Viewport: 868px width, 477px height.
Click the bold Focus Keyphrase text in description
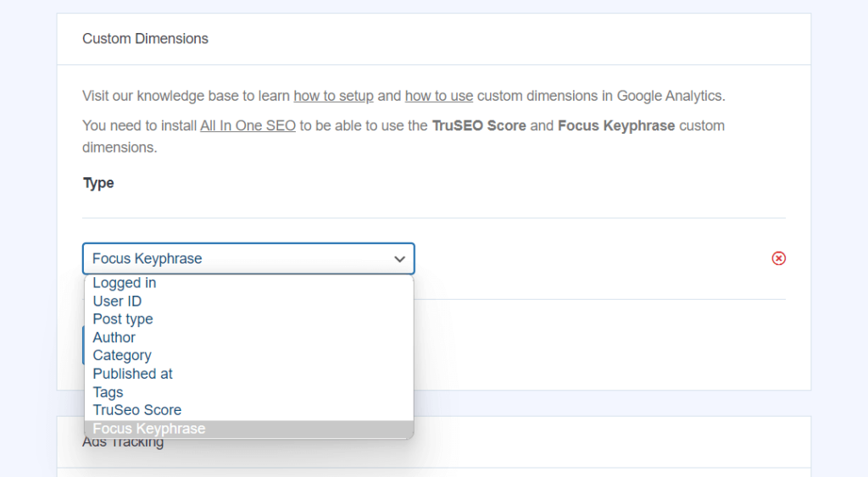pos(616,125)
